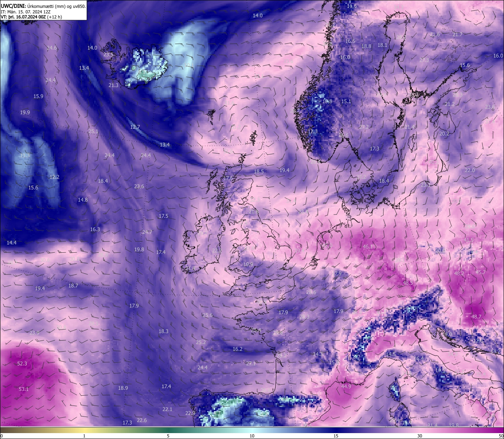Click the 45.7 value on the map
Viewport: 504px width, 439px height.
480,272
